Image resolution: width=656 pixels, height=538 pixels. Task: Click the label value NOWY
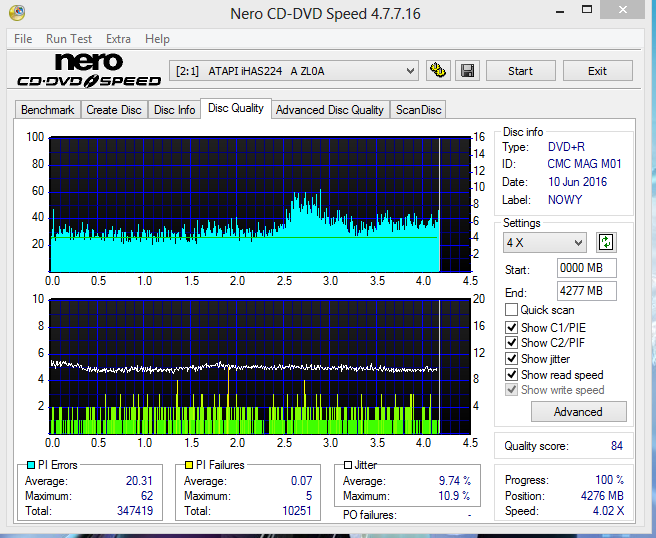click(565, 200)
